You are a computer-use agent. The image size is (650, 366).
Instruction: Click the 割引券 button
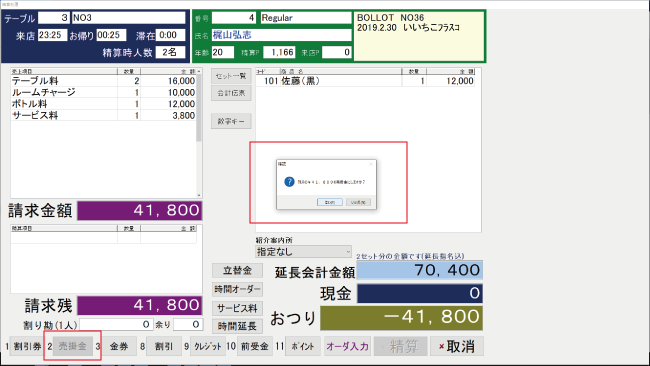27,346
